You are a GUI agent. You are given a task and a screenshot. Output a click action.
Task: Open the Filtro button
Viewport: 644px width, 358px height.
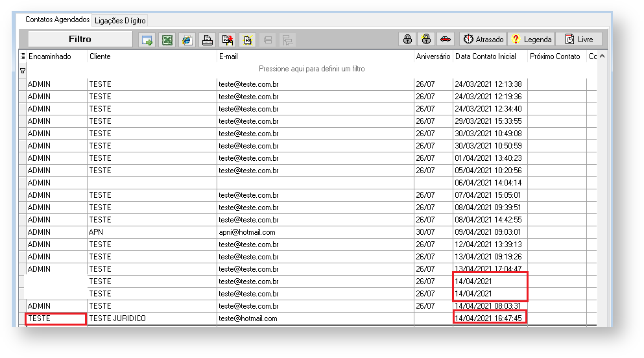pyautogui.click(x=80, y=39)
